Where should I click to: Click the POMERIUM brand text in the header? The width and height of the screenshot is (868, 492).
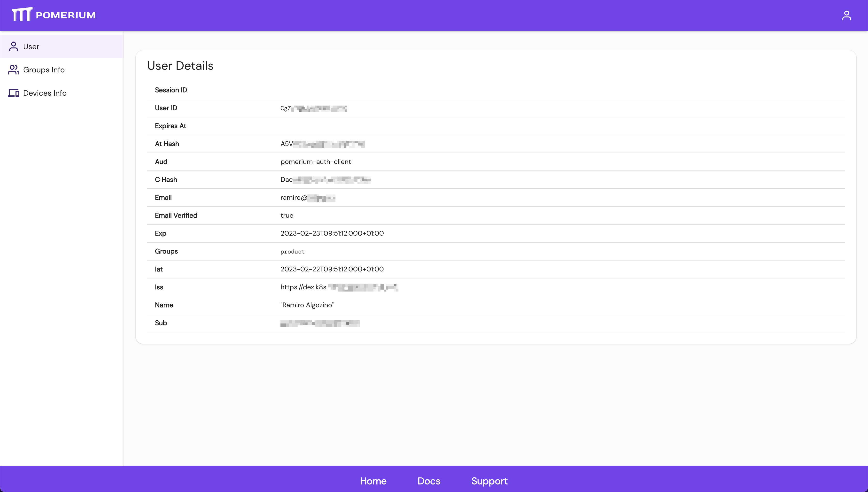coord(66,15)
